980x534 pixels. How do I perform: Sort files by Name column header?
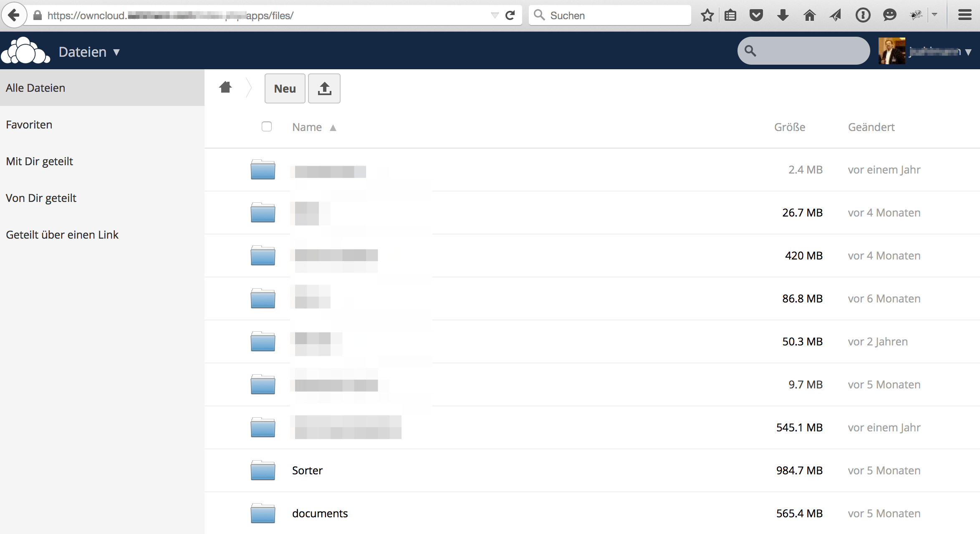(307, 127)
